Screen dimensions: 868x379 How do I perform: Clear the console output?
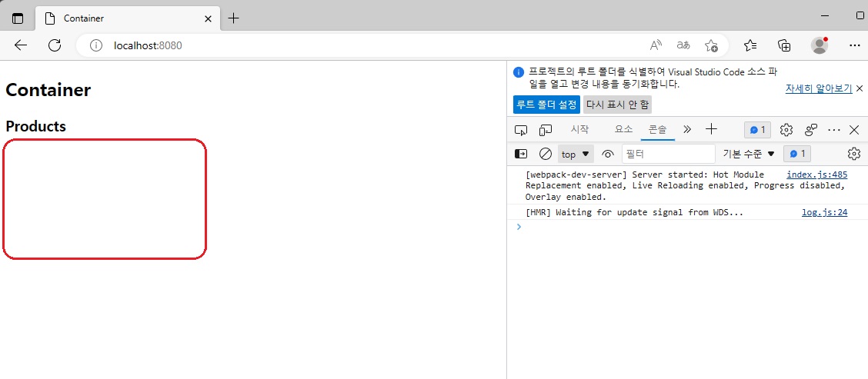(546, 154)
